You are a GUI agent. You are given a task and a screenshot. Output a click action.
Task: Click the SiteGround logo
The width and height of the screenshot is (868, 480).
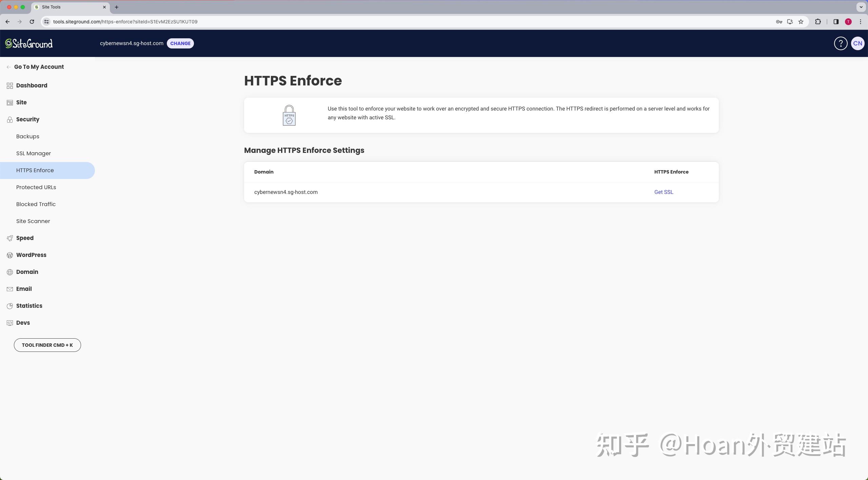28,43
